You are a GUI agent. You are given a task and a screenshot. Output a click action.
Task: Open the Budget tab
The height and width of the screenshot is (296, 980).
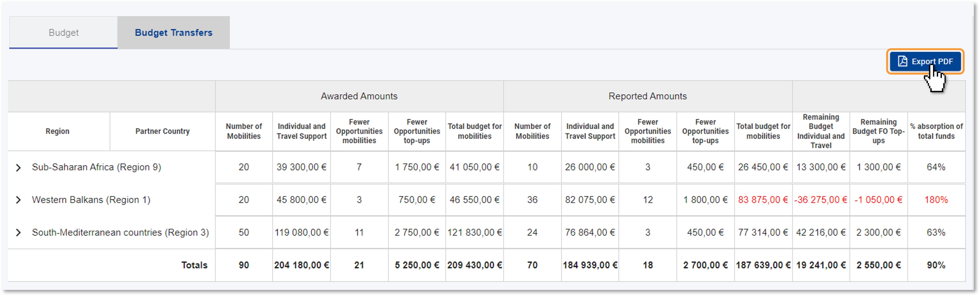coord(64,32)
